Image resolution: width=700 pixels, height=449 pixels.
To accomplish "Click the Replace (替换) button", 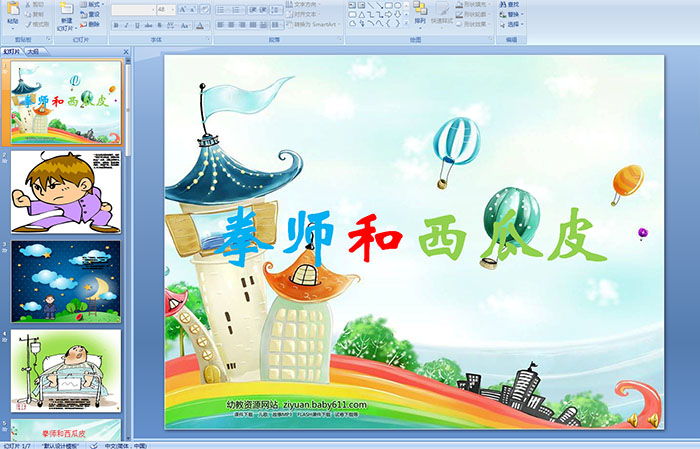I will click(x=512, y=15).
